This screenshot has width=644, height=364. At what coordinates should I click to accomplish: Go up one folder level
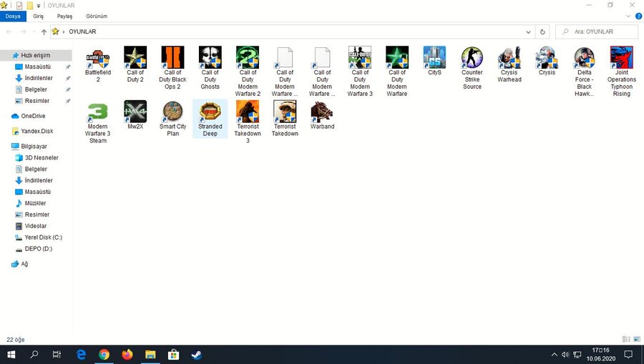[44, 31]
